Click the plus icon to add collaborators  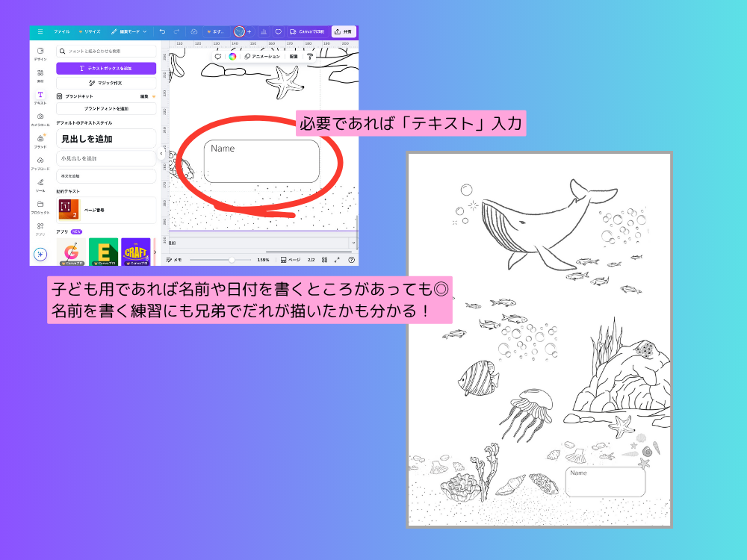[x=249, y=32]
